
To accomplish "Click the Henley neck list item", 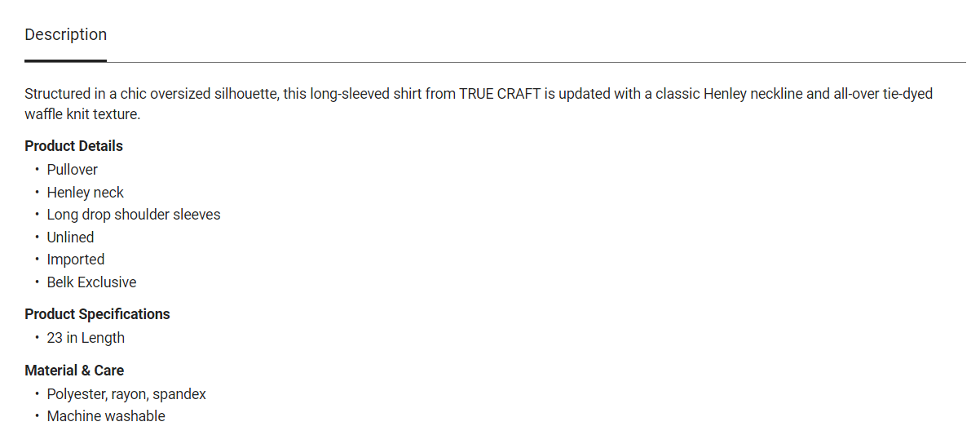I will pos(86,193).
